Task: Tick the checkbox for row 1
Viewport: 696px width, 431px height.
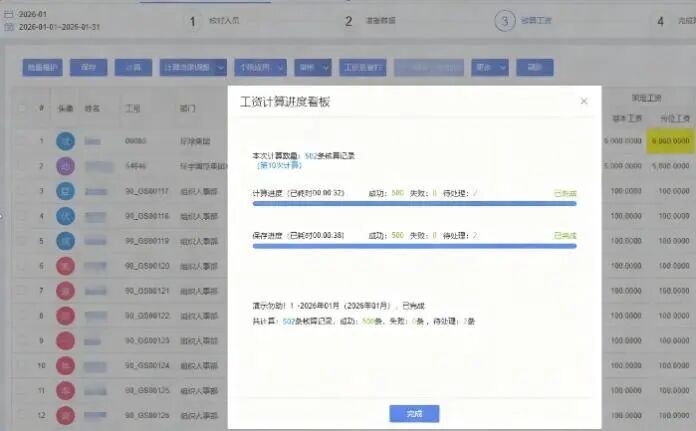Action: pos(21,141)
